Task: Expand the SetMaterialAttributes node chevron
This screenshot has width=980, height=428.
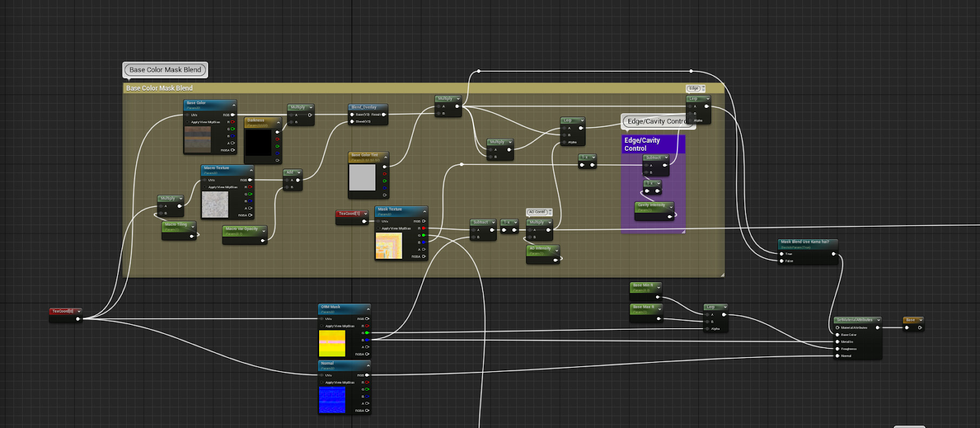Action: (x=878, y=320)
